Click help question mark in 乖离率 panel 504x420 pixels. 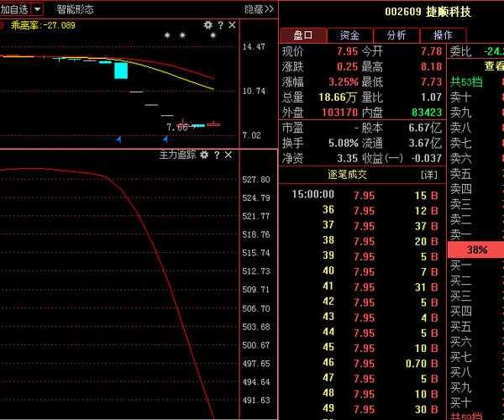[x=219, y=26]
